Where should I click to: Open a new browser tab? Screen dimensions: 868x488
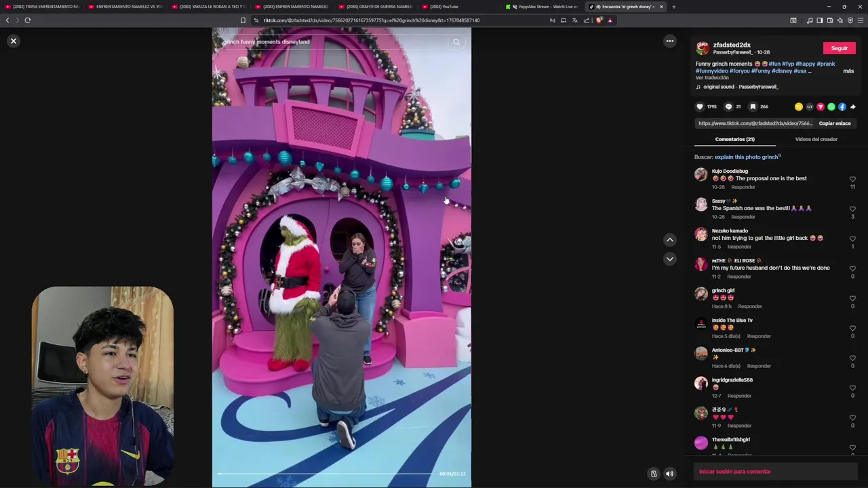(x=673, y=7)
